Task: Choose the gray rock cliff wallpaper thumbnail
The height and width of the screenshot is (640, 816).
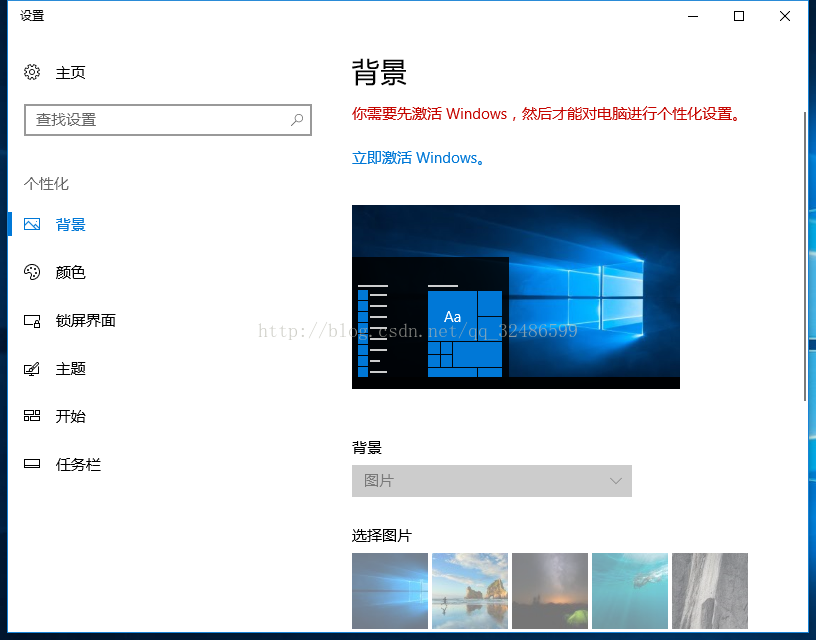Action: click(x=710, y=591)
